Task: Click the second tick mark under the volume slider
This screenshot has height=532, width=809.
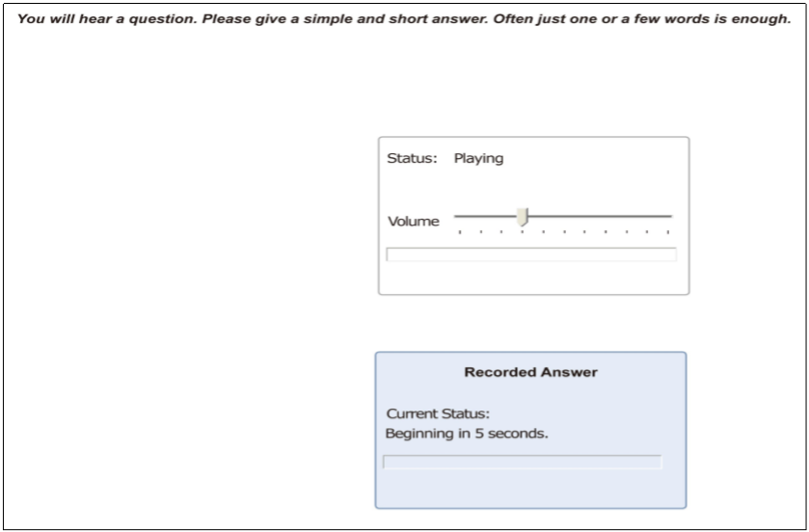Action: click(x=481, y=232)
